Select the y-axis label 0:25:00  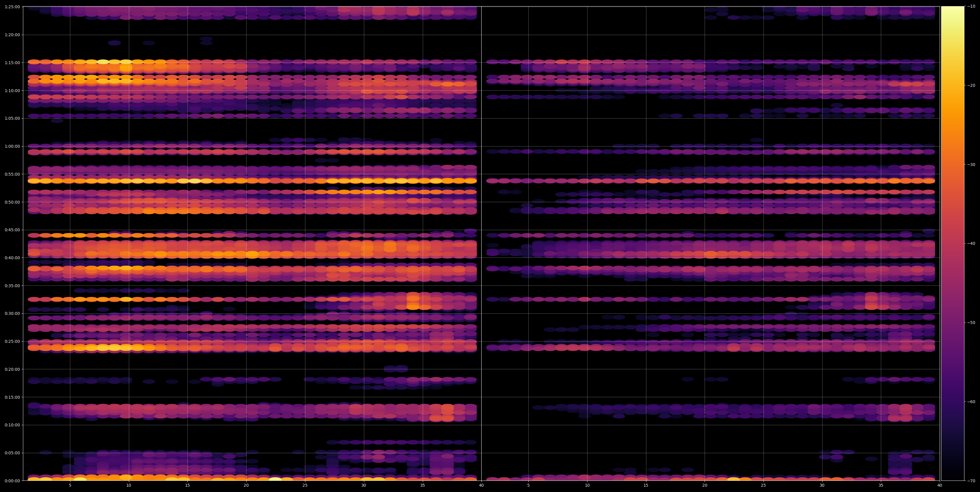click(12, 341)
